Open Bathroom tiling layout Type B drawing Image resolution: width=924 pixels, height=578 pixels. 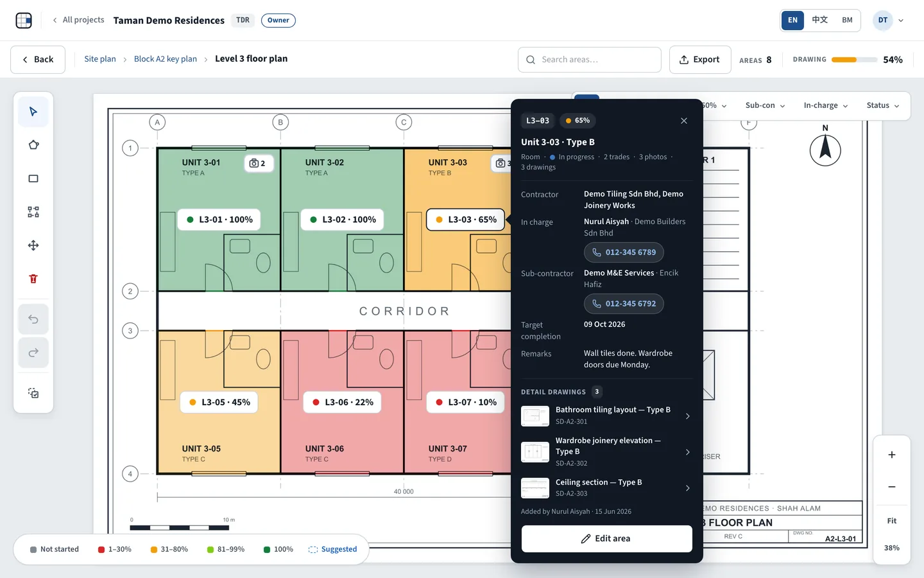[x=606, y=416]
